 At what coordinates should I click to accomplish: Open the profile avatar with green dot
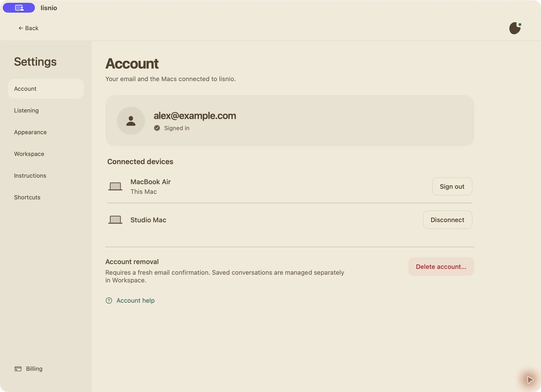[515, 28]
